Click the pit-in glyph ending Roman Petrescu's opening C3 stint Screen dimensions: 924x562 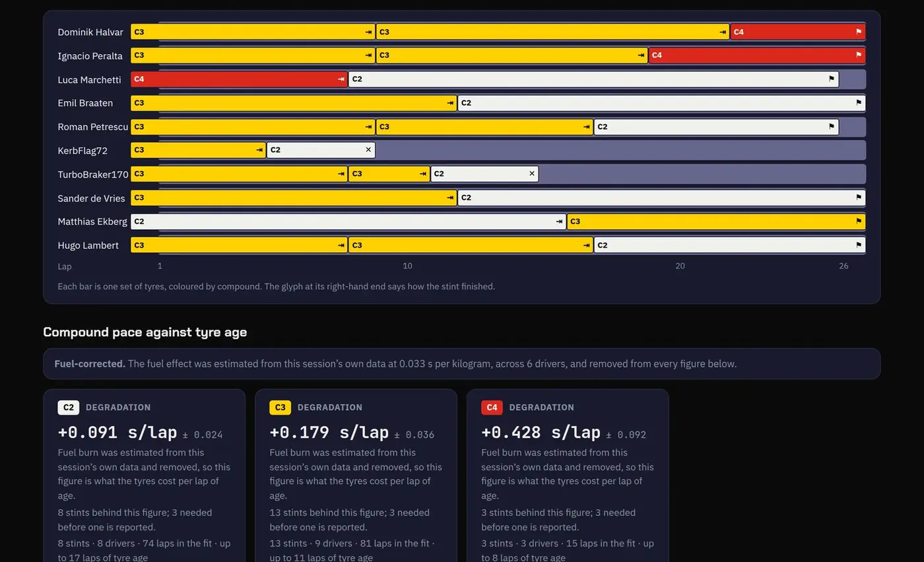coord(369,127)
